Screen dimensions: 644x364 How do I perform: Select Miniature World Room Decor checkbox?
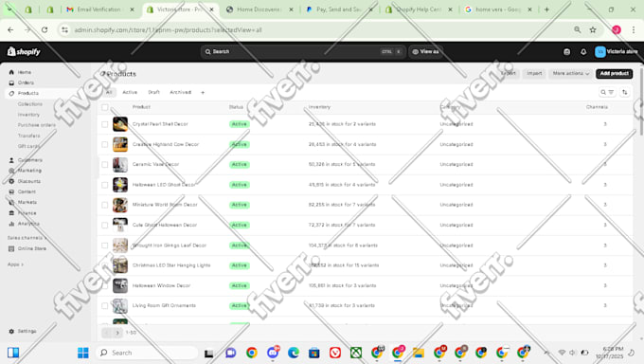click(x=105, y=205)
